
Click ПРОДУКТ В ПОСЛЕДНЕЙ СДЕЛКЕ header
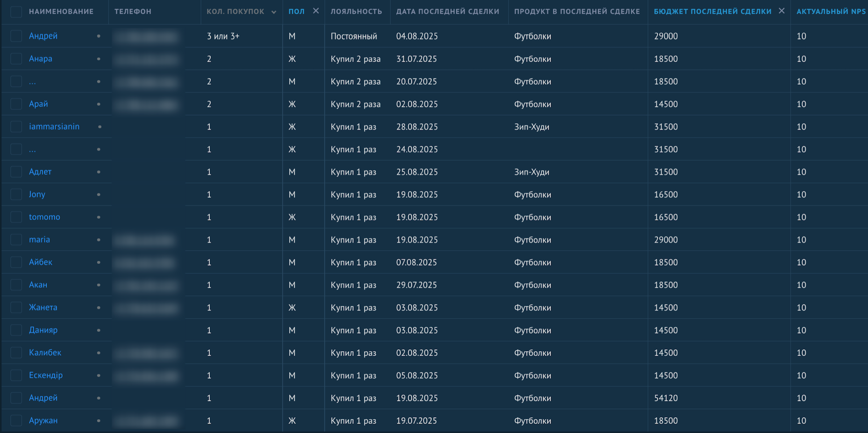(577, 11)
